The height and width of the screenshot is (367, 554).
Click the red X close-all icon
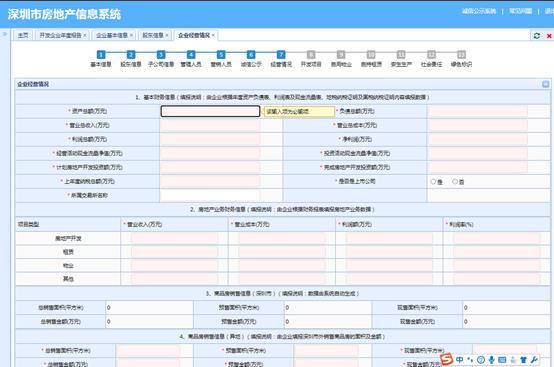pyautogui.click(x=549, y=36)
